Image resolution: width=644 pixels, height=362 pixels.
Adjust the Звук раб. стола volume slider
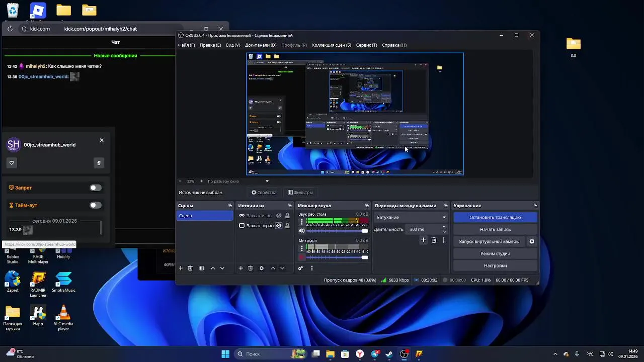[338, 231]
